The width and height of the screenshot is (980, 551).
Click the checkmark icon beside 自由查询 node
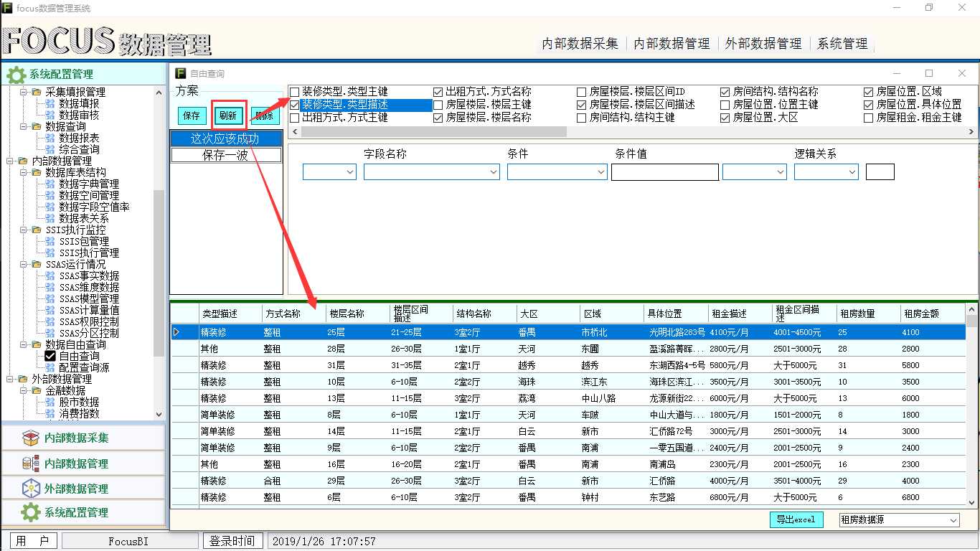pyautogui.click(x=50, y=356)
